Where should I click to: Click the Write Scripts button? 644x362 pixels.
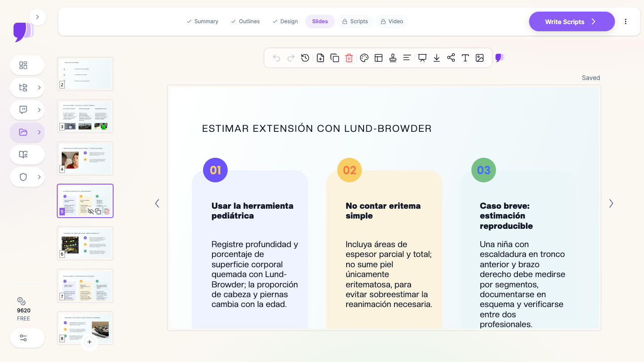(572, 21)
